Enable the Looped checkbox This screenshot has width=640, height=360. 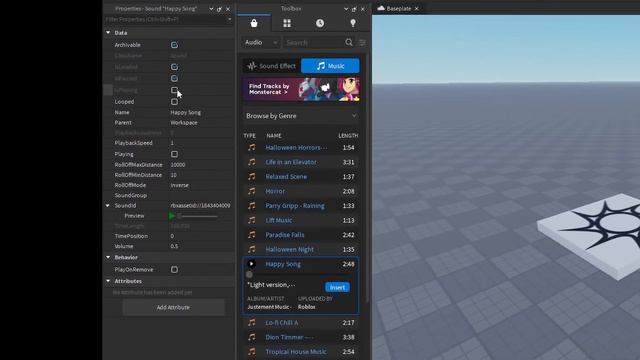click(x=174, y=102)
